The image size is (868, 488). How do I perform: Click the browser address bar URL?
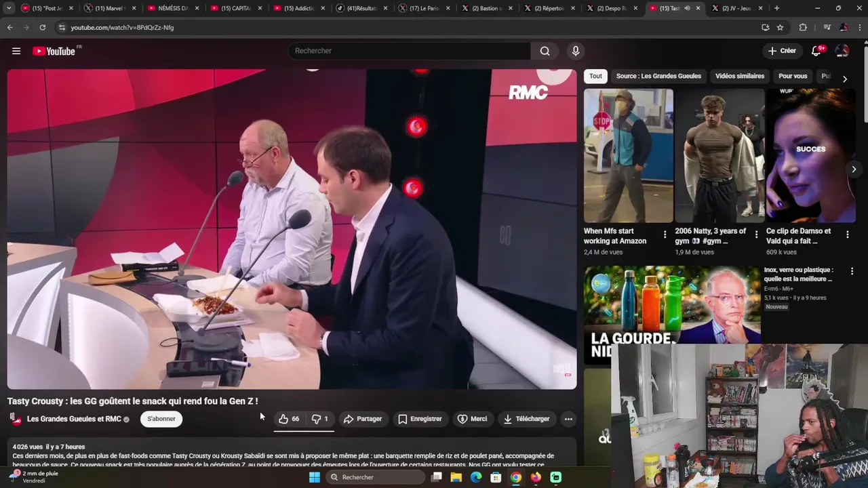tap(122, 28)
